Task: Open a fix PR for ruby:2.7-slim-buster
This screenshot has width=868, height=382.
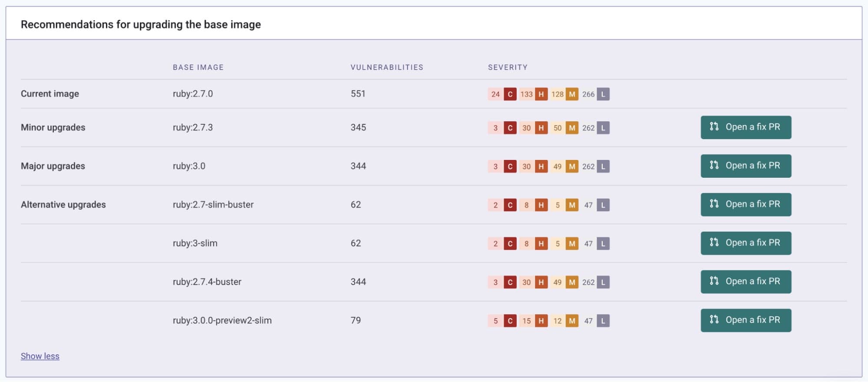Action: (746, 205)
